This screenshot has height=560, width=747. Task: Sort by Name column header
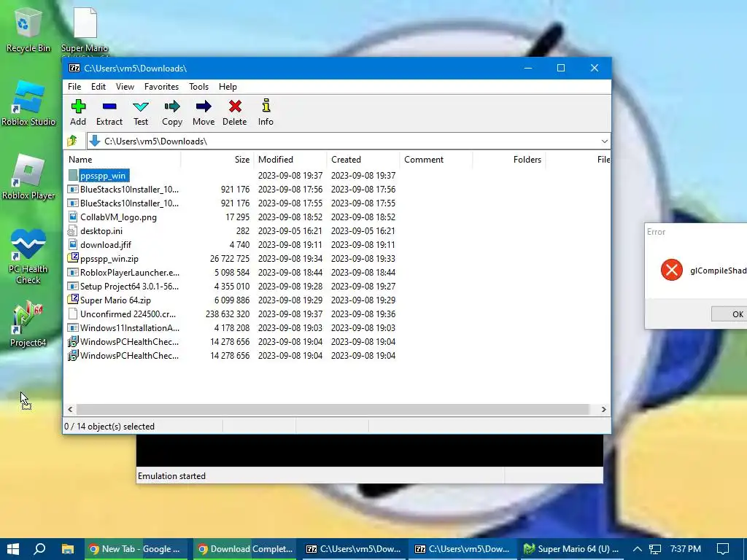(122, 160)
